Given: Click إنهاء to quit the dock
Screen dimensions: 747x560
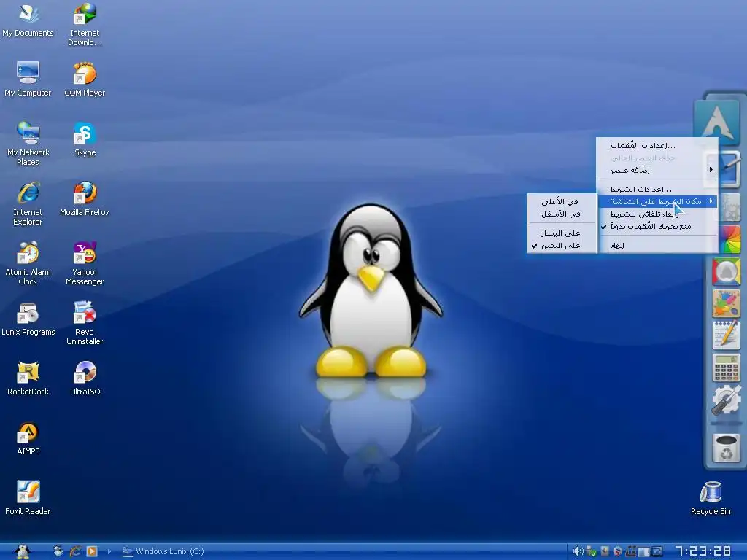Looking at the screenshot, I should [x=657, y=246].
